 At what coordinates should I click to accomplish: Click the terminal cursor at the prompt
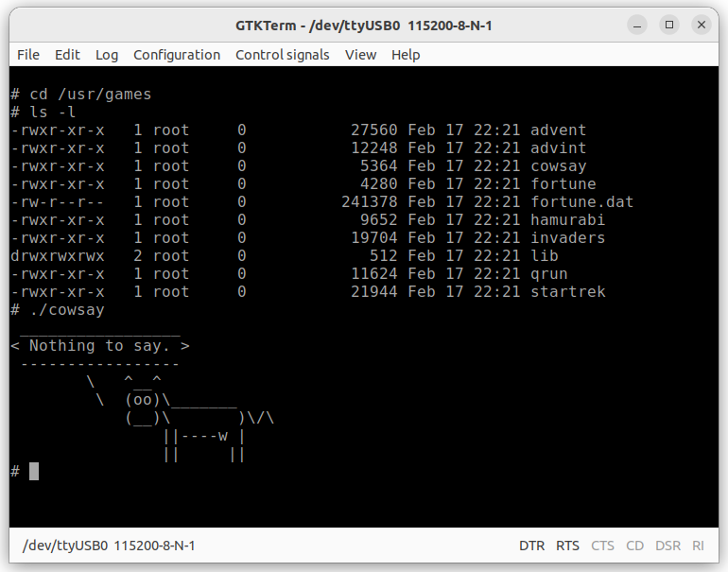tap(34, 471)
